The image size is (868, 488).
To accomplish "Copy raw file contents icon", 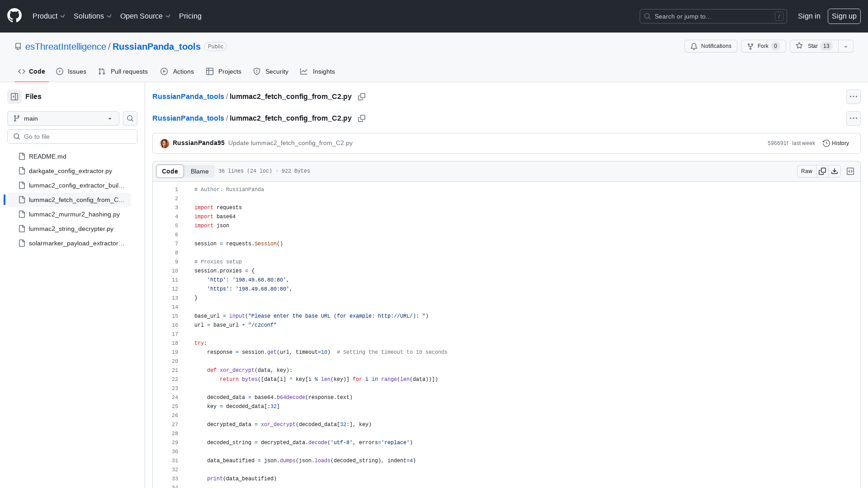I will coord(822,171).
